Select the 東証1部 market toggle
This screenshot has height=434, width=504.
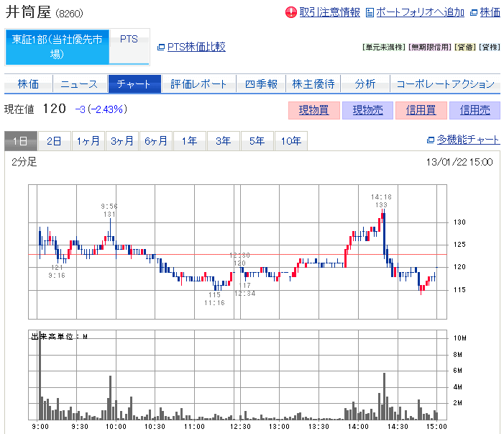pos(57,47)
